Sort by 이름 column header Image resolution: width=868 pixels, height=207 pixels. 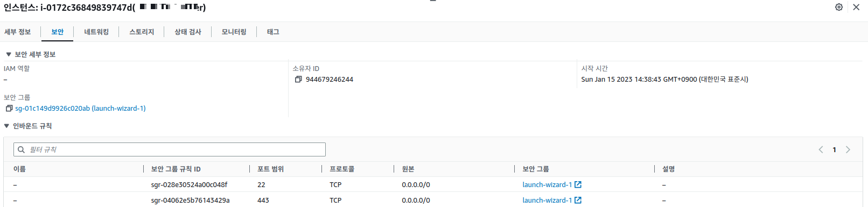coord(19,169)
